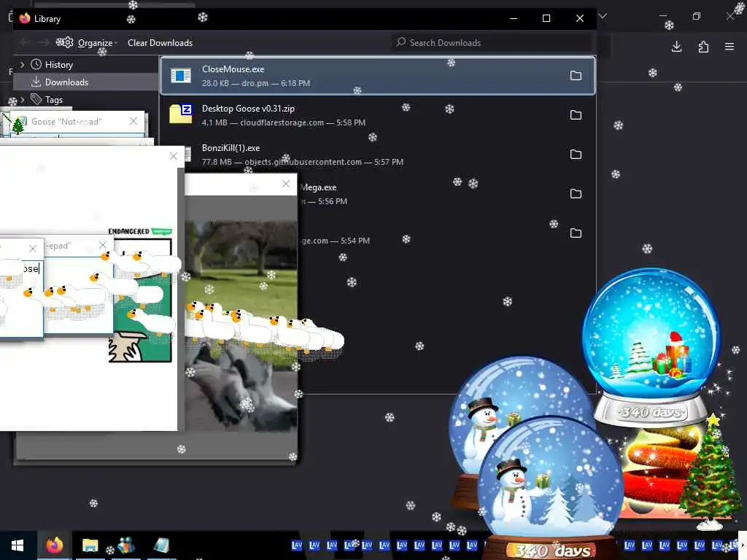Open the Firefox list all tabs chevron

click(x=603, y=17)
